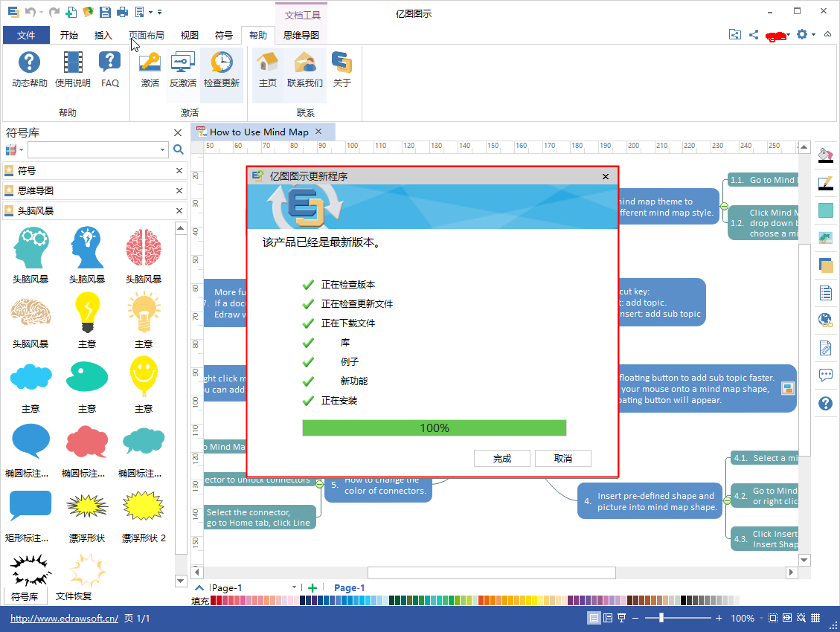The height and width of the screenshot is (632, 840).
Task: Open the Page-1 page list dropdown
Action: 294,587
